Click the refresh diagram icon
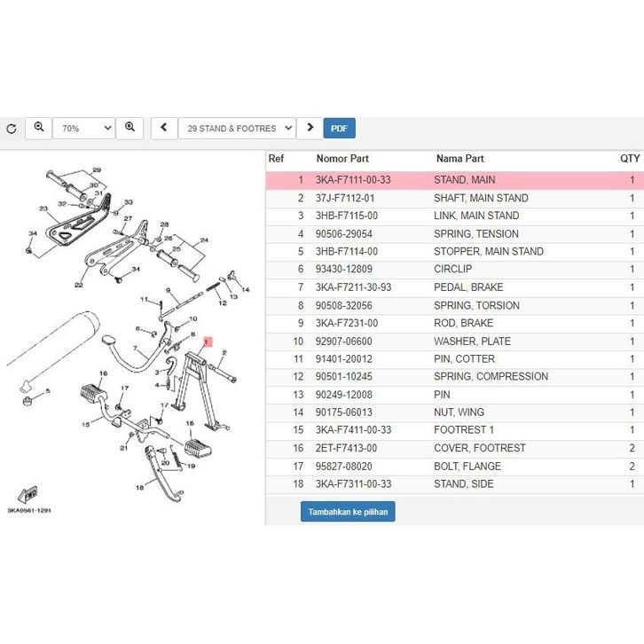Viewport: 644px width, 644px height. [12, 129]
